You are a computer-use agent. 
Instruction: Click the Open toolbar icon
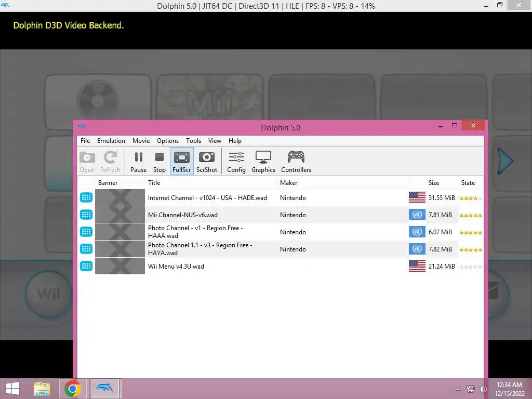click(87, 161)
